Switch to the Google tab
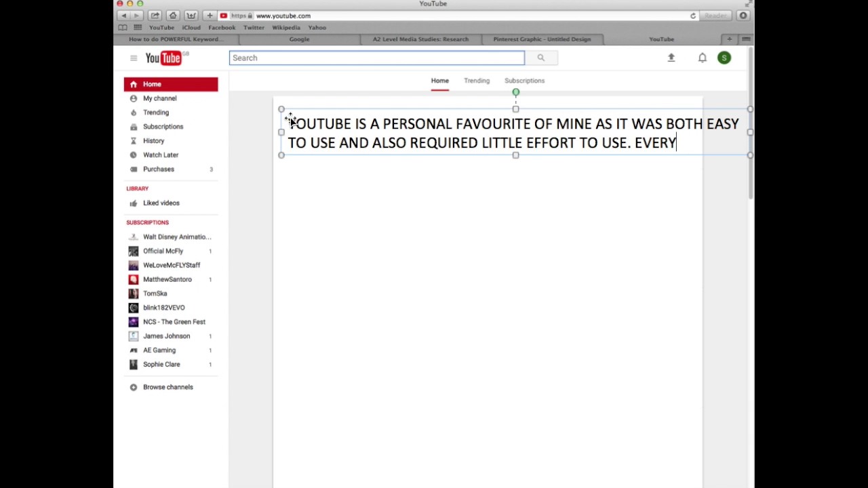This screenshot has height=488, width=868. [x=299, y=39]
